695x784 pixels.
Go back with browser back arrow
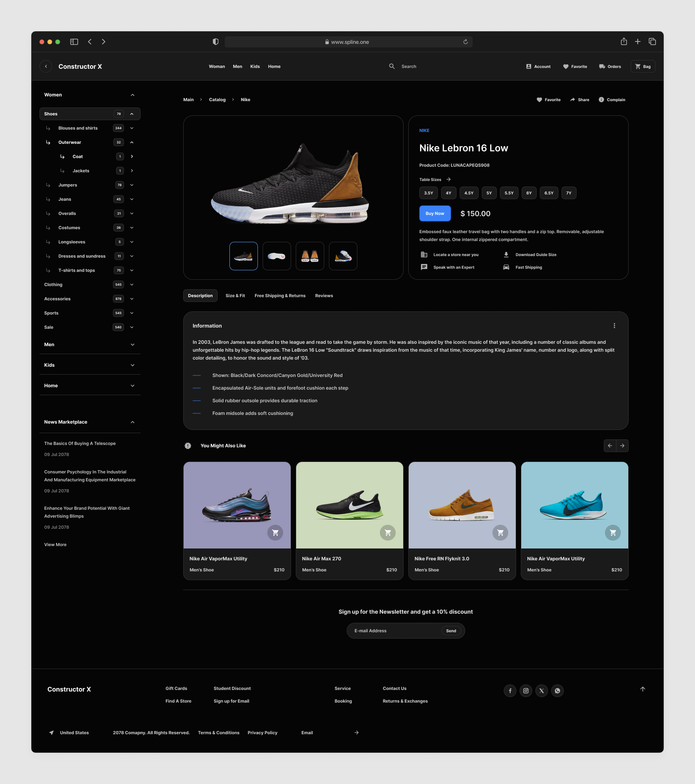pos(90,42)
